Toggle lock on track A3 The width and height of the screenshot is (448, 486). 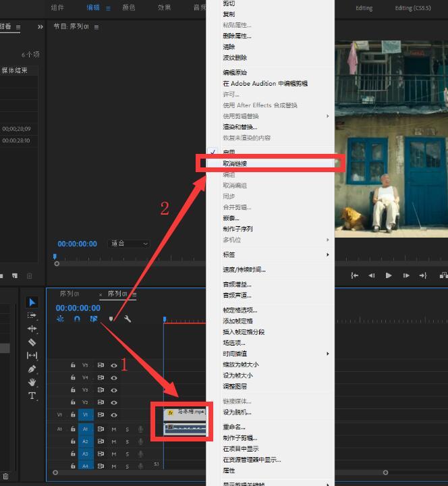point(73,454)
